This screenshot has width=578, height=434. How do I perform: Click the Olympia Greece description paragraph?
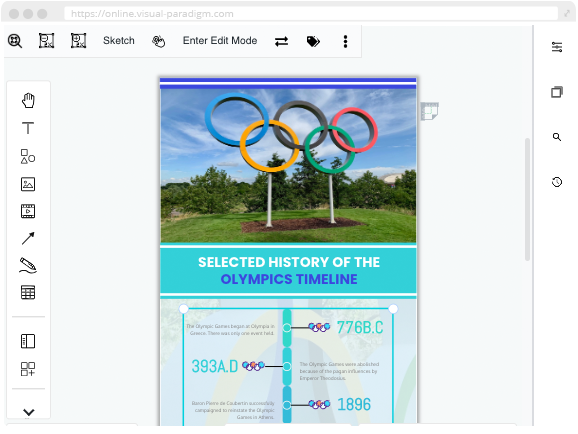coord(230,330)
